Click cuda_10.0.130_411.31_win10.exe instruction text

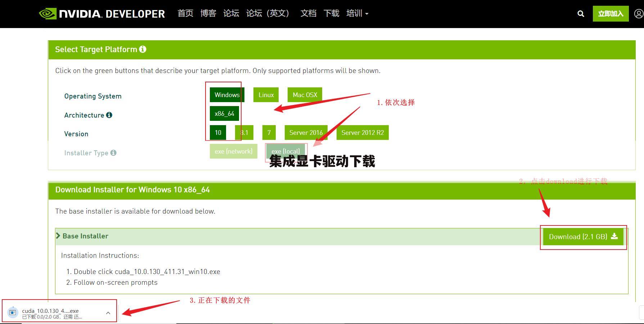click(x=167, y=272)
